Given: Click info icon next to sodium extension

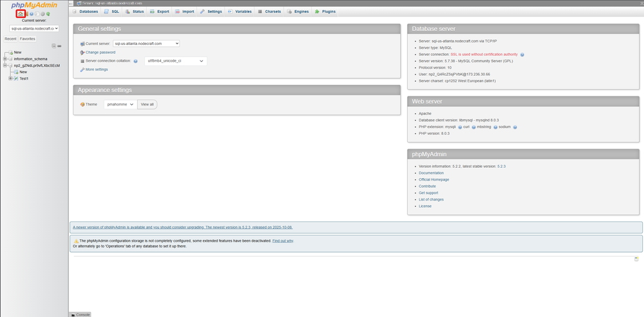Looking at the screenshot, I should [x=515, y=127].
